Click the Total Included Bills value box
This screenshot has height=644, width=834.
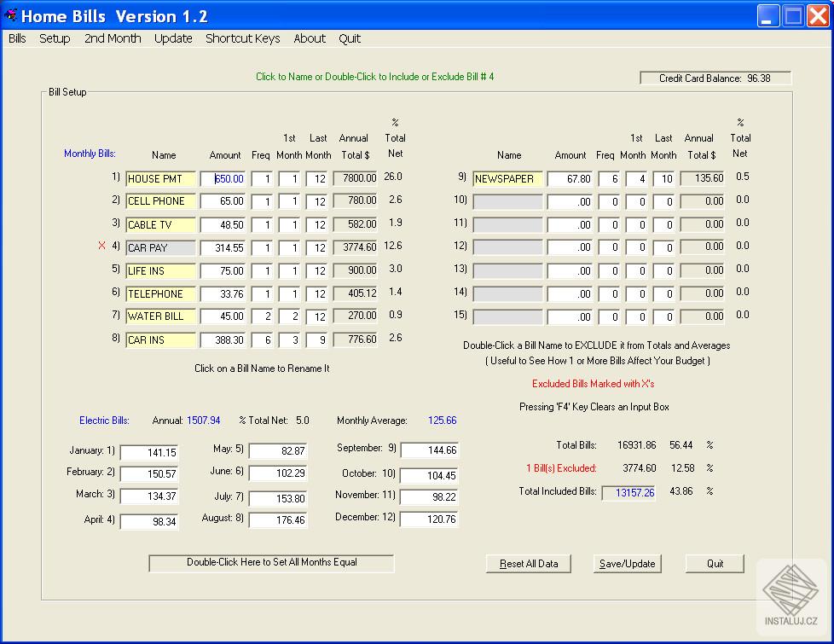(x=628, y=493)
